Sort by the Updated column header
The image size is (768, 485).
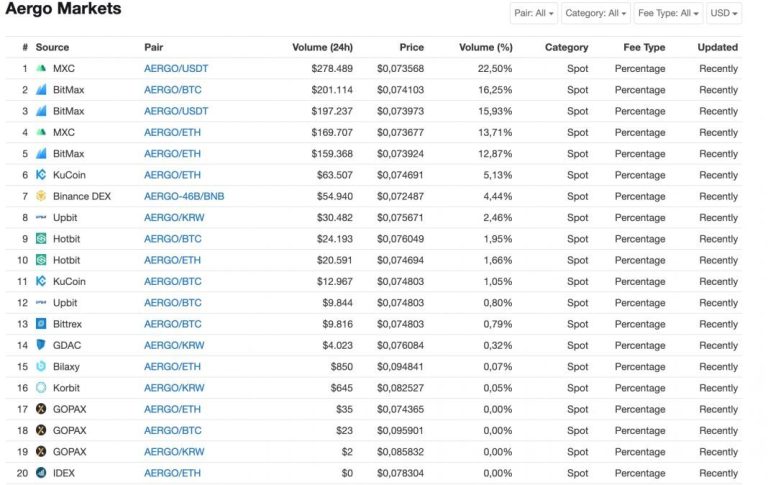click(718, 48)
